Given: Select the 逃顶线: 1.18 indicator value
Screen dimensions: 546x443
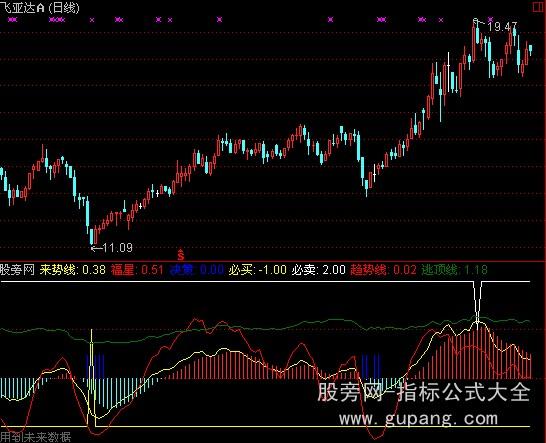Looking at the screenshot, I should 454,270.
